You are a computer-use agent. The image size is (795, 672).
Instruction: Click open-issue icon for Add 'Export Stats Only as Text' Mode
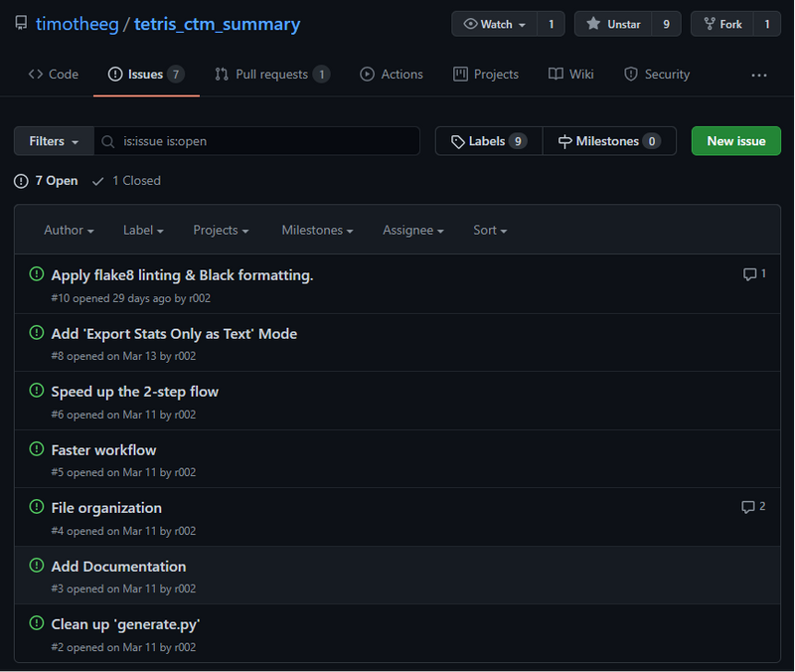pyautogui.click(x=37, y=333)
